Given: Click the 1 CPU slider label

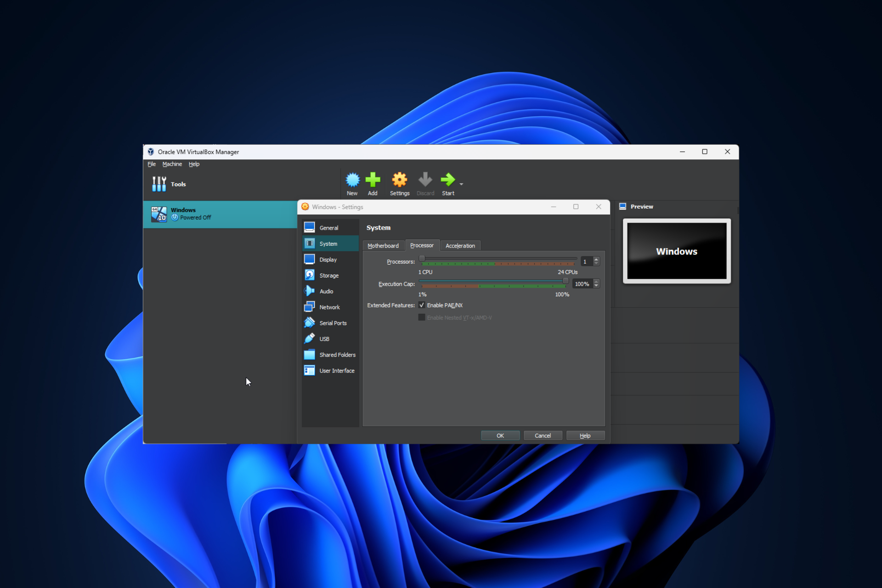Looking at the screenshot, I should (425, 272).
